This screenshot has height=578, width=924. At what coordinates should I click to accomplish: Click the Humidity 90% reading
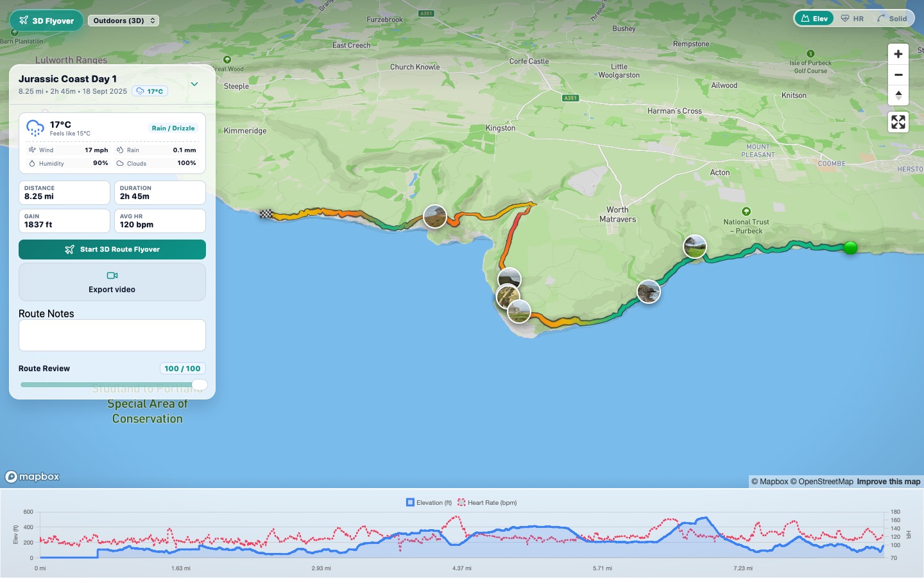(x=68, y=163)
